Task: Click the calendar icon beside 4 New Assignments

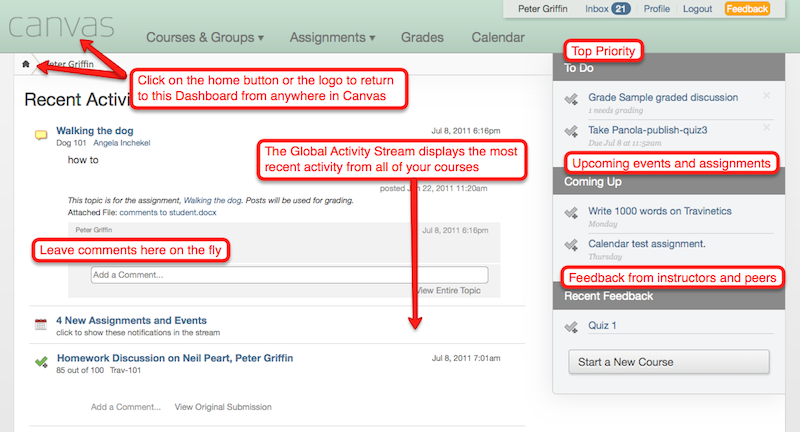Action: (41, 324)
